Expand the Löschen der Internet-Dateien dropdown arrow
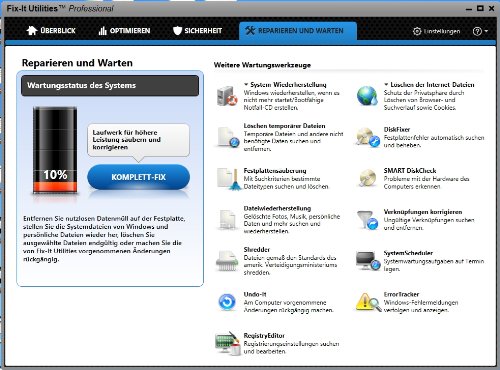 [386, 85]
